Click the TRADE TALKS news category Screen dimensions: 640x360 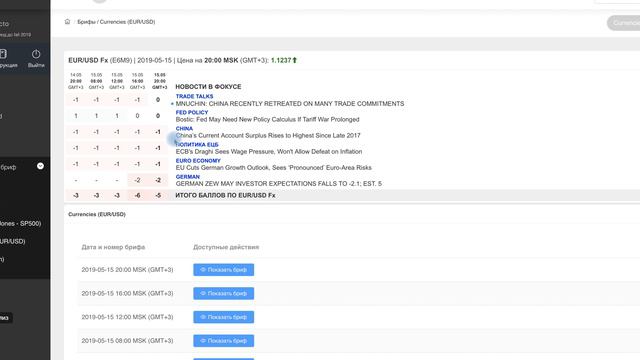pos(194,96)
